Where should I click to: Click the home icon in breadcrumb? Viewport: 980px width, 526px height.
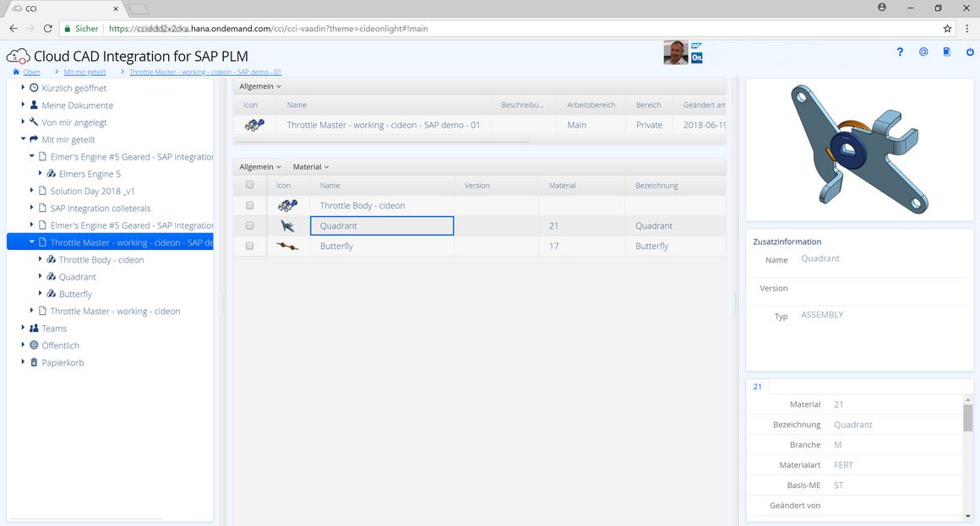(16, 72)
